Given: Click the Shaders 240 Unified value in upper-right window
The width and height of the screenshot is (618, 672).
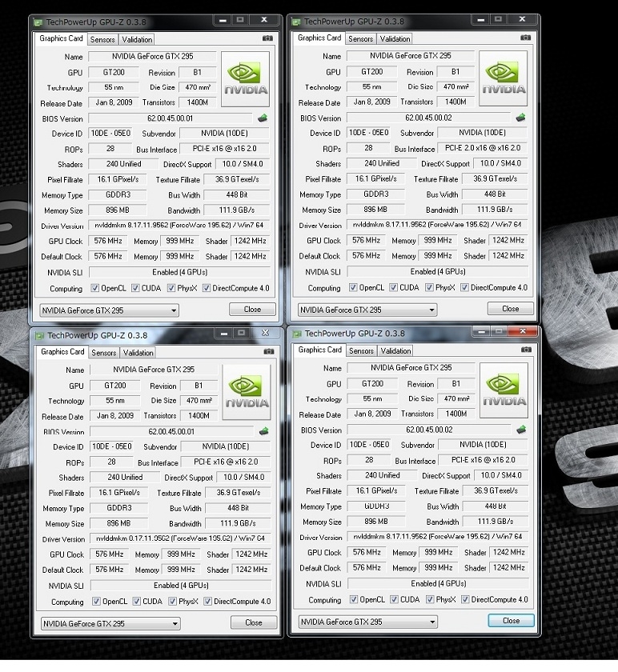Looking at the screenshot, I should (382, 163).
